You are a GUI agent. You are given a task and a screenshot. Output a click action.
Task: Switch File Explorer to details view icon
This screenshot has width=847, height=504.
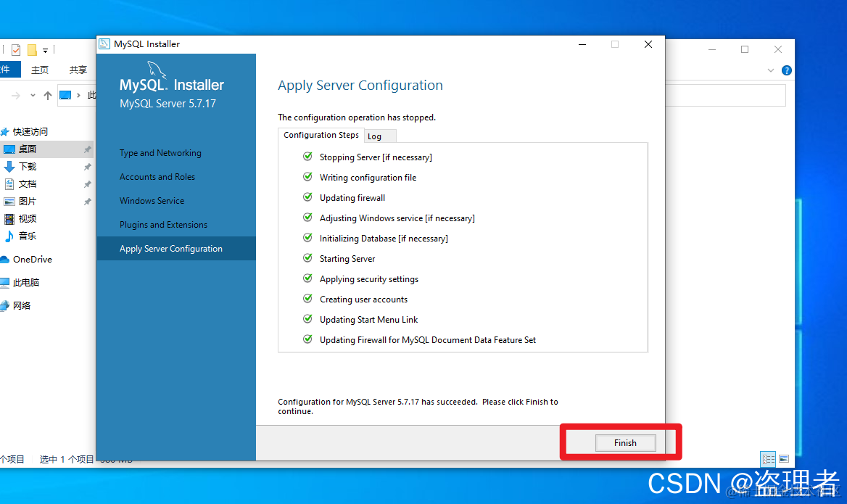click(x=768, y=459)
